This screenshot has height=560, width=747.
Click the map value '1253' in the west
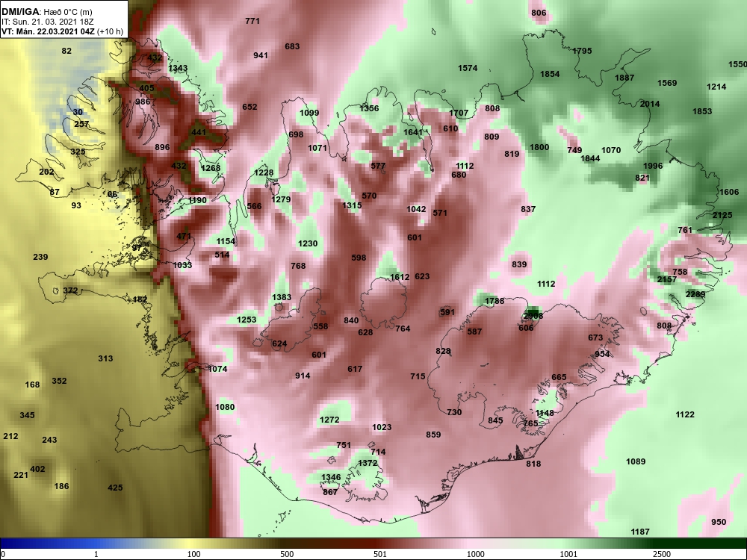[247, 320]
